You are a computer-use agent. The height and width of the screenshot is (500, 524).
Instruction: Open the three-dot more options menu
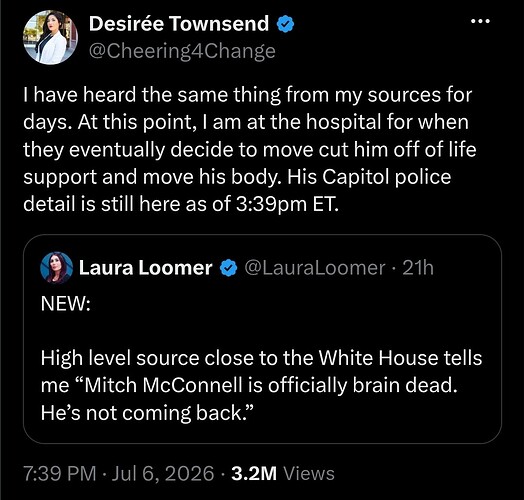click(480, 21)
